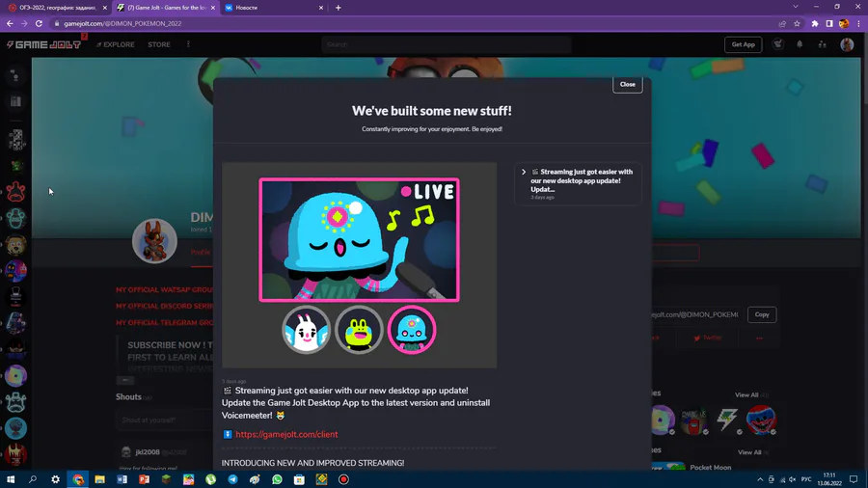Open the lightning bolt community icon
The height and width of the screenshot is (488, 868).
[727, 420]
